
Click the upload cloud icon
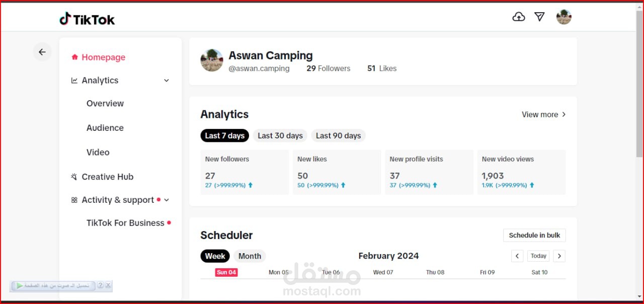[x=518, y=17]
